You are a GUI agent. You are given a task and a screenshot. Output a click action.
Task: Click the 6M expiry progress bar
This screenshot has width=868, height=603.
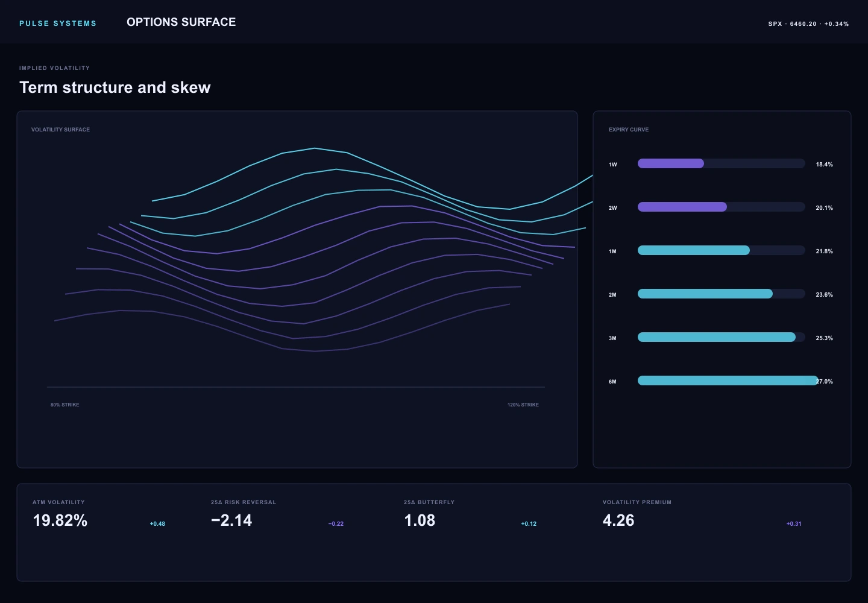pyautogui.click(x=728, y=380)
